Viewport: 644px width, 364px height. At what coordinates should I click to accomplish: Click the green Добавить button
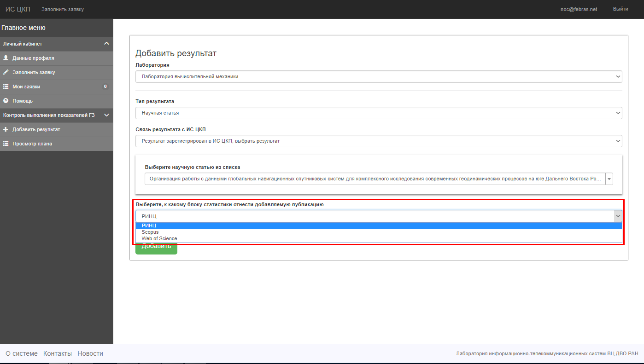click(156, 248)
